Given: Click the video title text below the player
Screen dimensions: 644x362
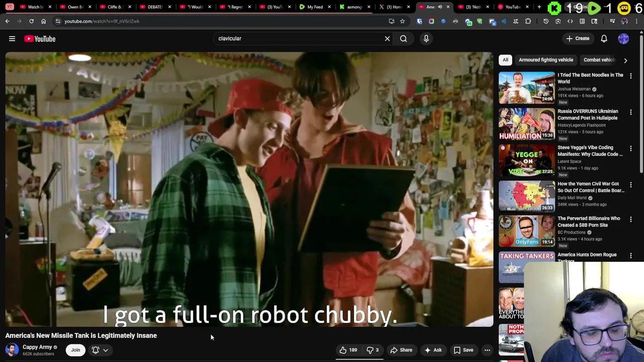Looking at the screenshot, I should click(x=81, y=335).
